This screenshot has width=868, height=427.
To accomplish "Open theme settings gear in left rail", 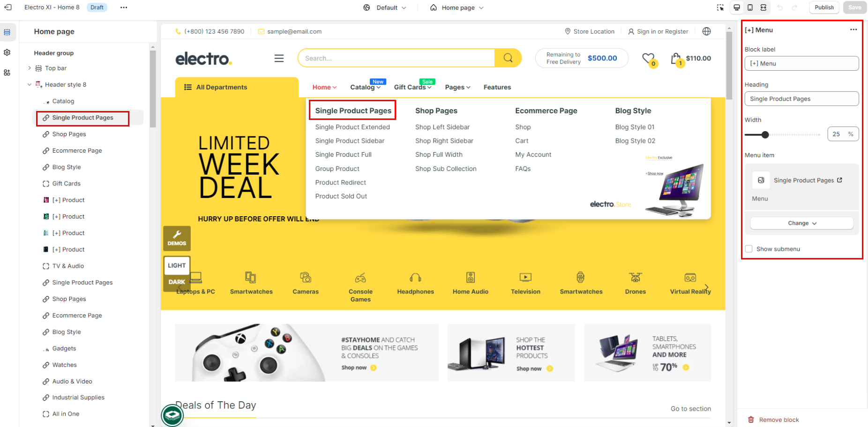I will 7,52.
